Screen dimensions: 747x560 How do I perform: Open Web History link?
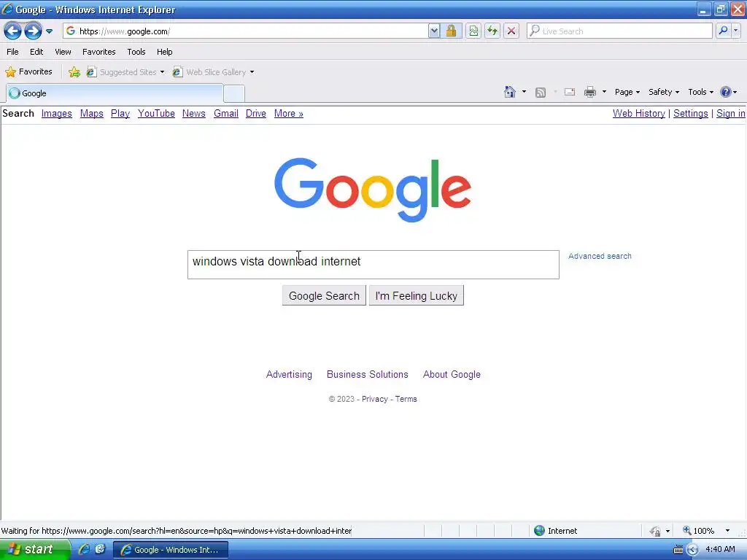pos(639,113)
